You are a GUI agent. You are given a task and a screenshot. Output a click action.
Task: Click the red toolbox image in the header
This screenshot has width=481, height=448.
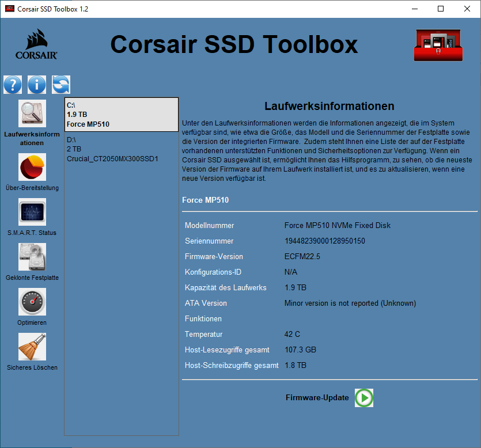point(438,45)
